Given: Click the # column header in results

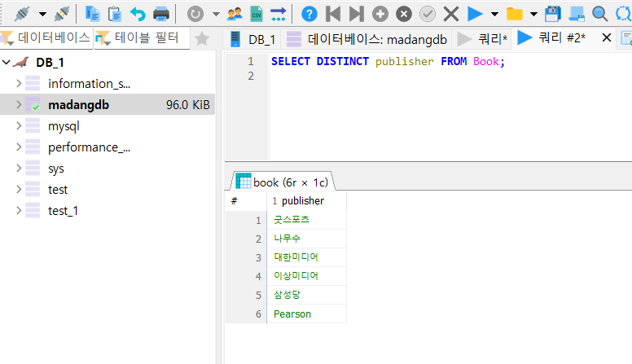Looking at the screenshot, I should tap(246, 201).
